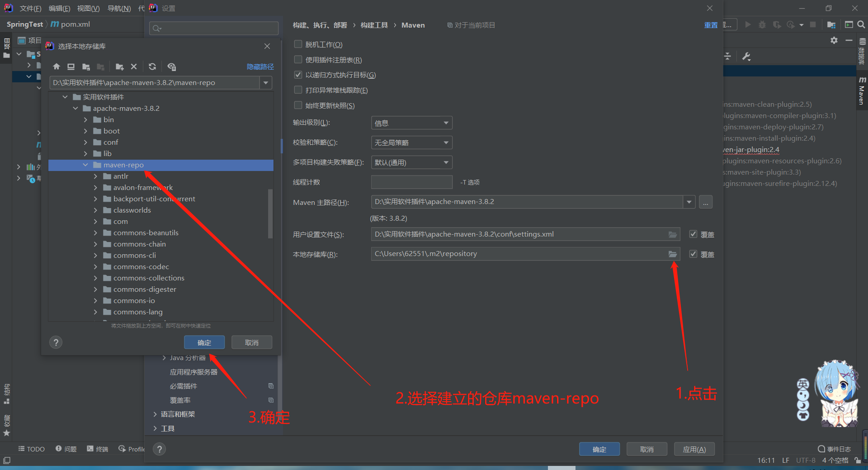Screen dimensions: 868x470
Task: Click the 确定 button in the repository dialog
Action: click(x=204, y=342)
